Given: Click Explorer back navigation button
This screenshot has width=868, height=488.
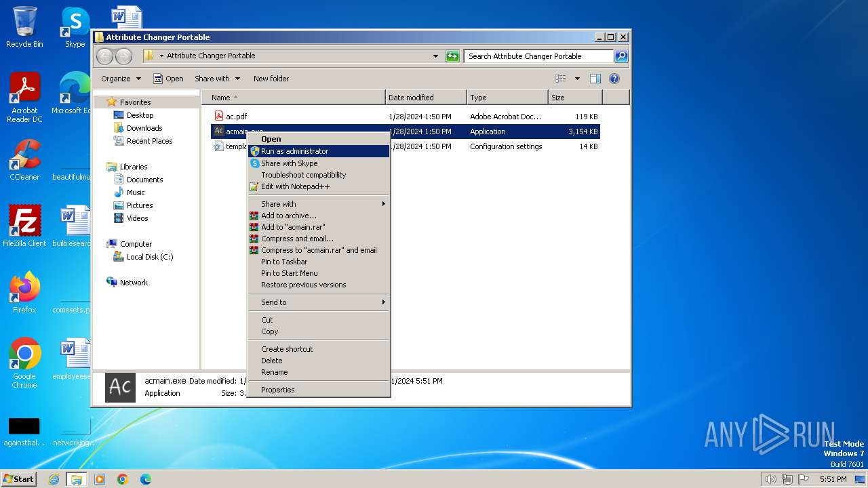Looking at the screenshot, I should click(x=105, y=56).
